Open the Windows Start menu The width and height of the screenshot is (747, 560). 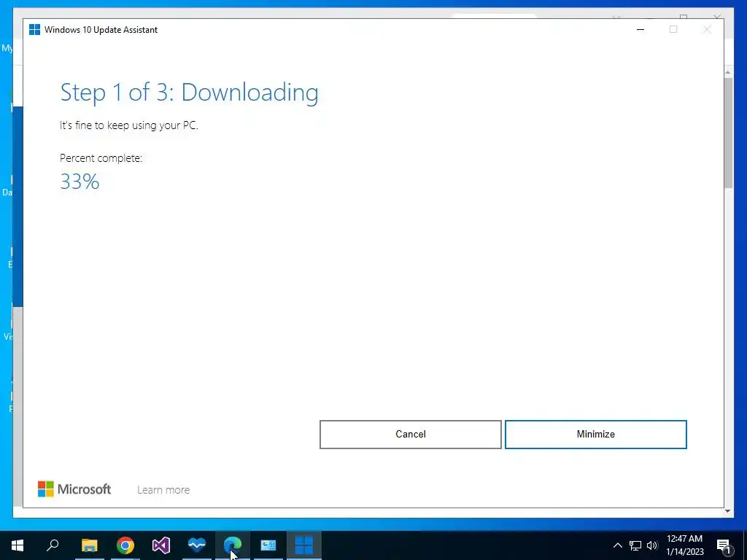(18, 545)
